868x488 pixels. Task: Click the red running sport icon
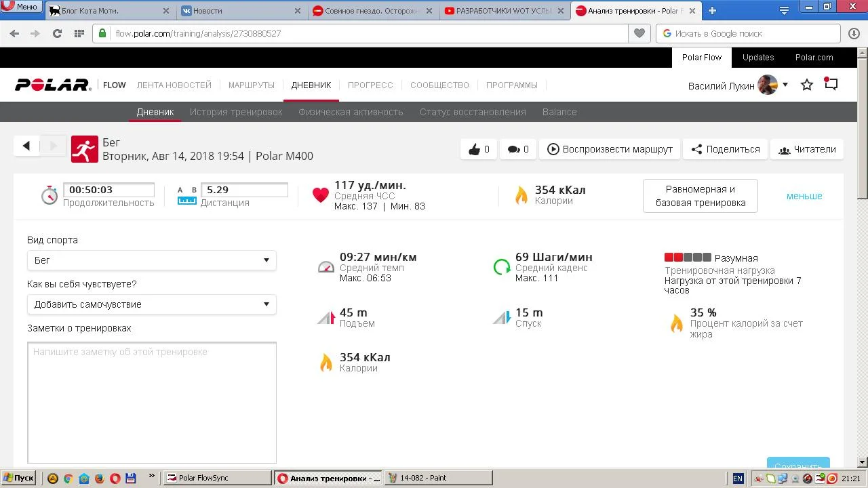[x=84, y=149]
